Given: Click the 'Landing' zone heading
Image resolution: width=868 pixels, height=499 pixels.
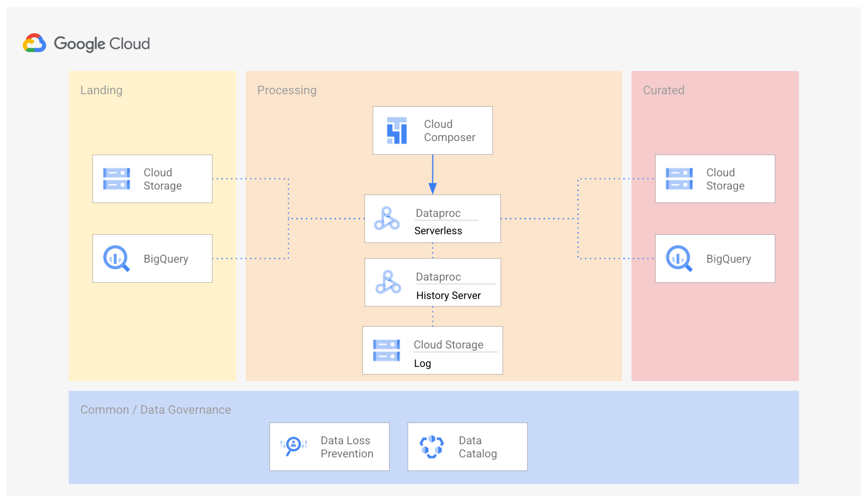Looking at the screenshot, I should [102, 90].
